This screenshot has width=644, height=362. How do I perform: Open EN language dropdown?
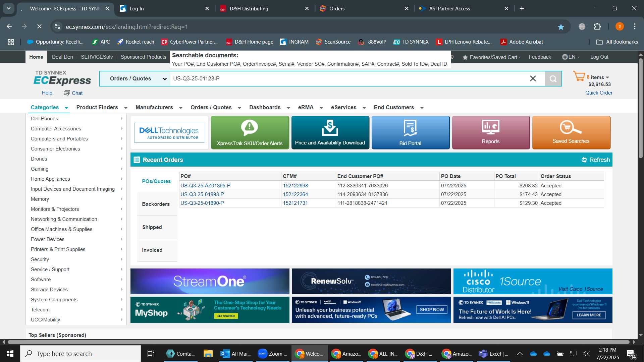point(571,57)
